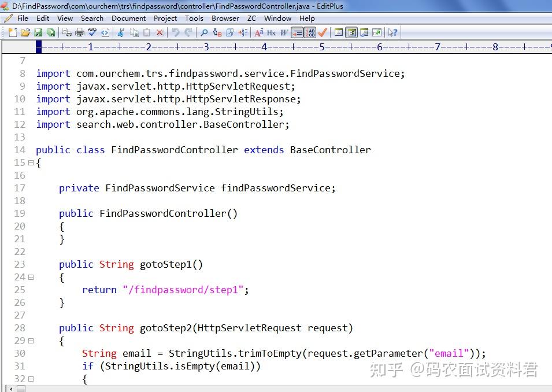Click the Print icon

pos(80,32)
